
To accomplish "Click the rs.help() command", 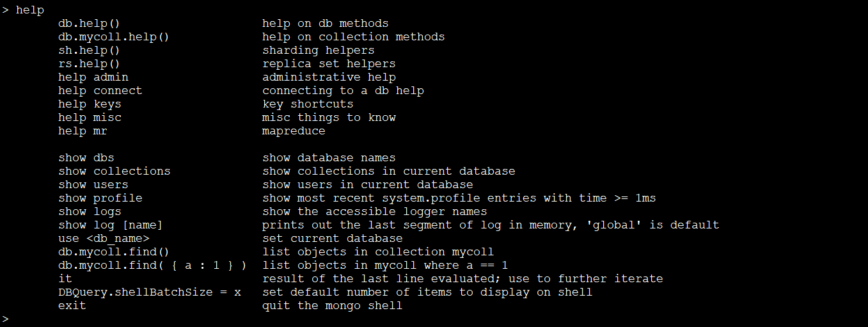I will tap(89, 64).
